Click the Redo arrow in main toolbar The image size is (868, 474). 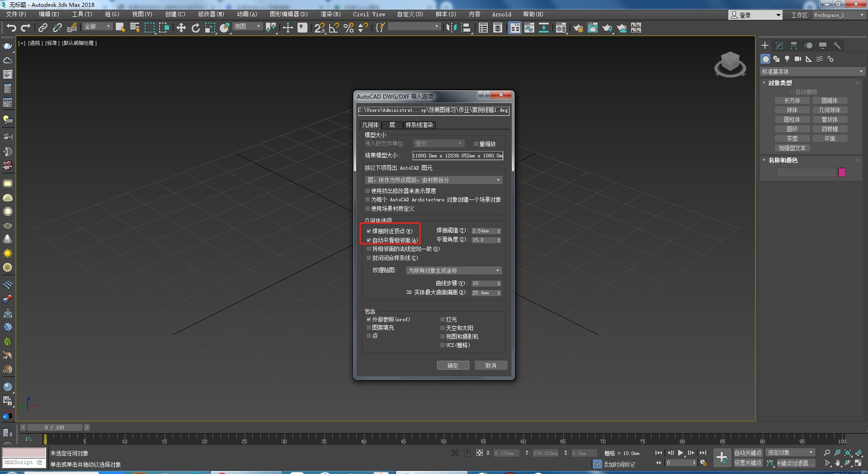26,28
